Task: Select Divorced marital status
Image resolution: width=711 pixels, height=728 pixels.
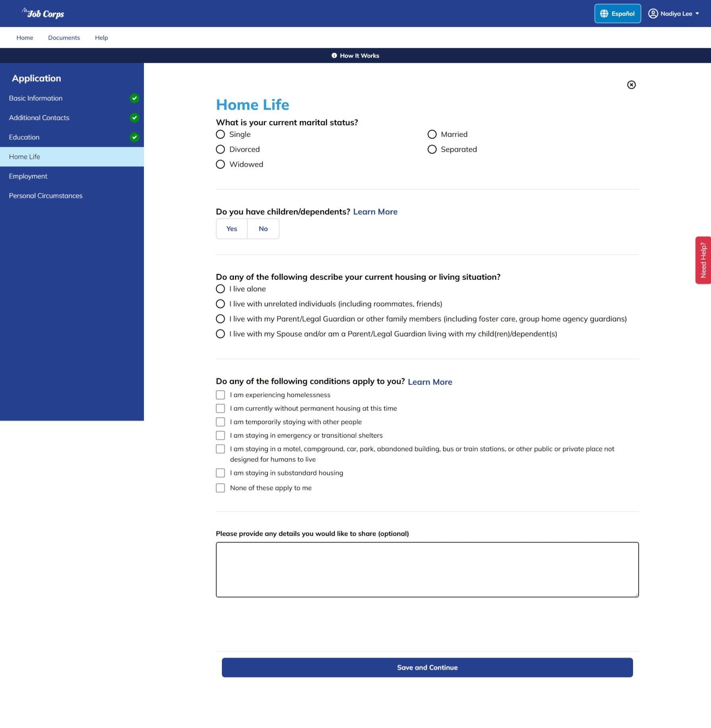Action: (x=220, y=150)
